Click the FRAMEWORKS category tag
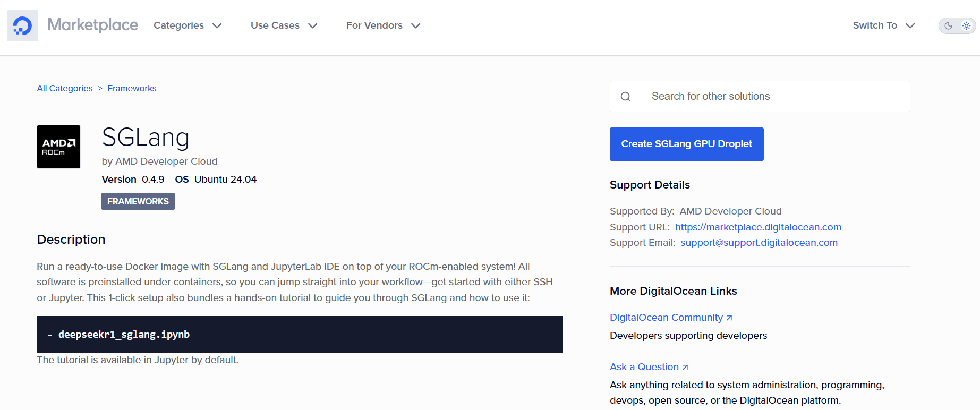The image size is (980, 410). tap(138, 201)
